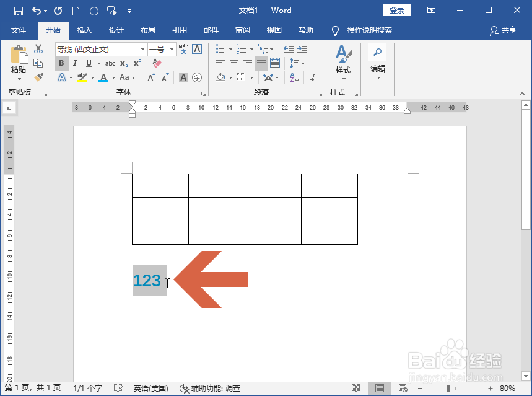Sort paragraphs with the A-Z sort icon

coord(295,77)
